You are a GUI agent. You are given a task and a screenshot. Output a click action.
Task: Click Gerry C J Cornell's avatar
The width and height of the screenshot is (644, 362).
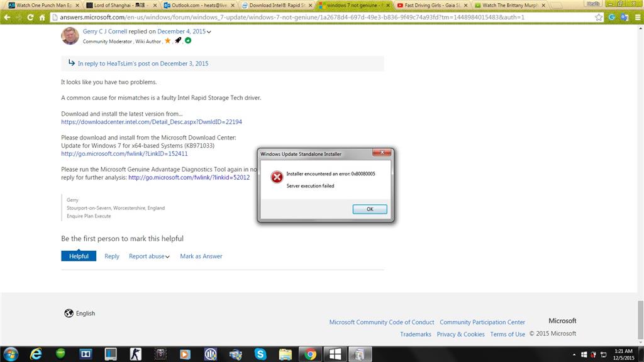(x=70, y=36)
